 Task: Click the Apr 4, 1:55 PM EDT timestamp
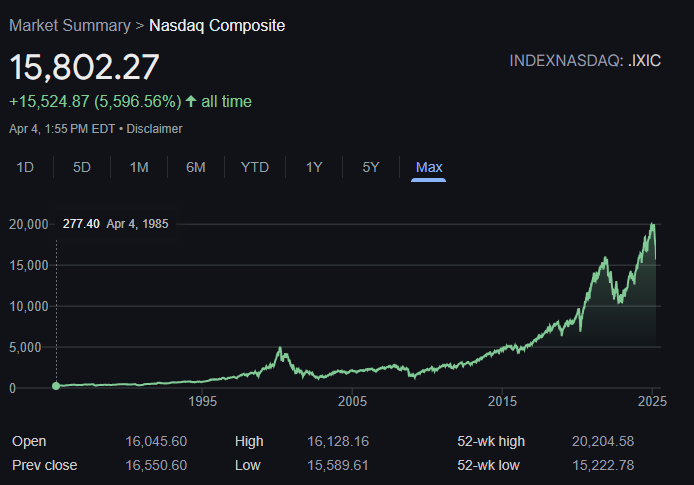coord(62,129)
